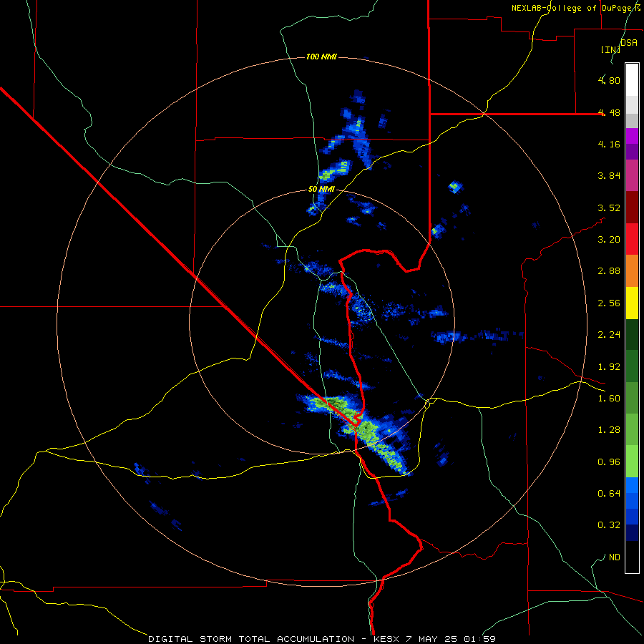Select the 0.64 legend value
The width and height of the screenshot is (644, 644).
pos(609,493)
